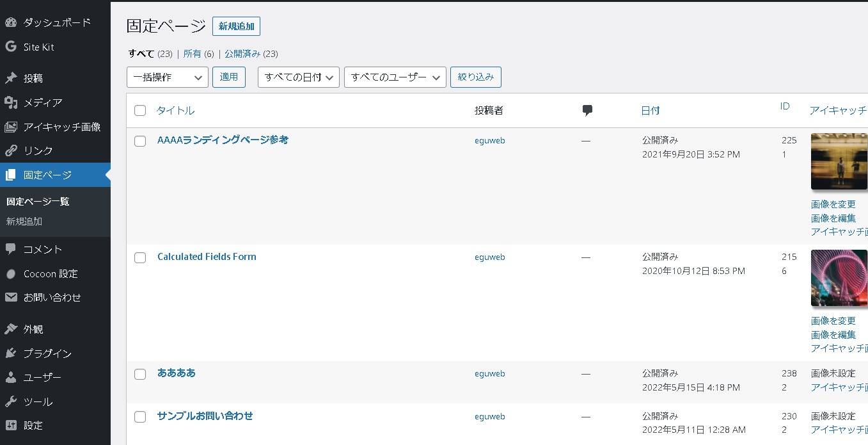Click the wrench icon for ツール

click(x=11, y=402)
